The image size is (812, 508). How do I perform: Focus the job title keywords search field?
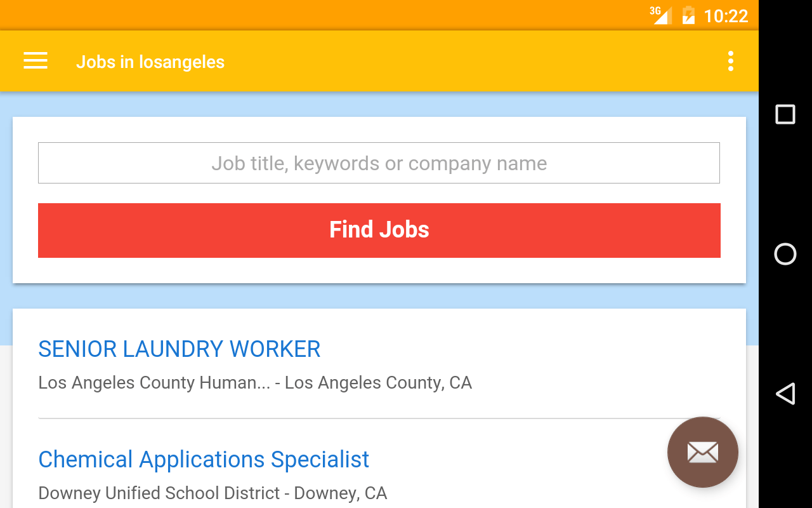click(x=379, y=163)
